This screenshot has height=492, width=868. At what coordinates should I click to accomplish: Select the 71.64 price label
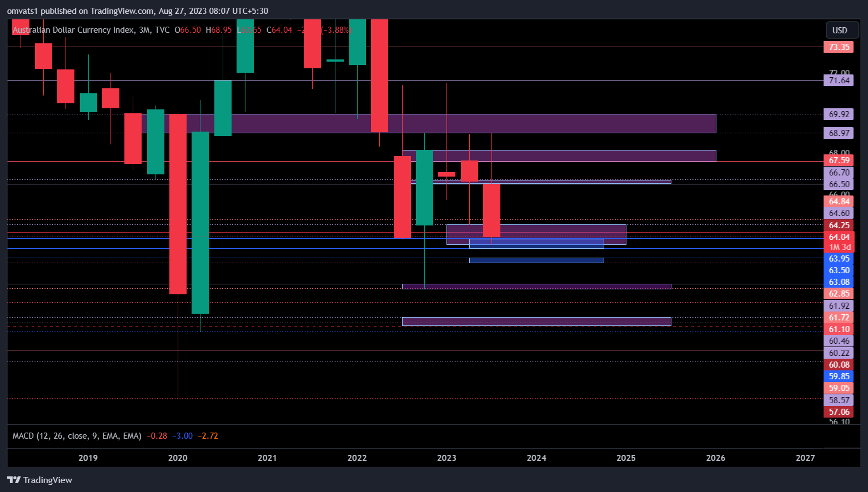pyautogui.click(x=839, y=81)
